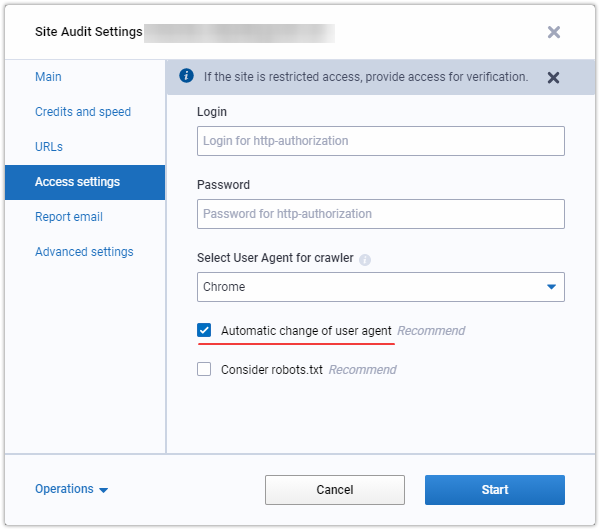
Task: Open the Chrome user agent dropdown
Action: pos(380,287)
